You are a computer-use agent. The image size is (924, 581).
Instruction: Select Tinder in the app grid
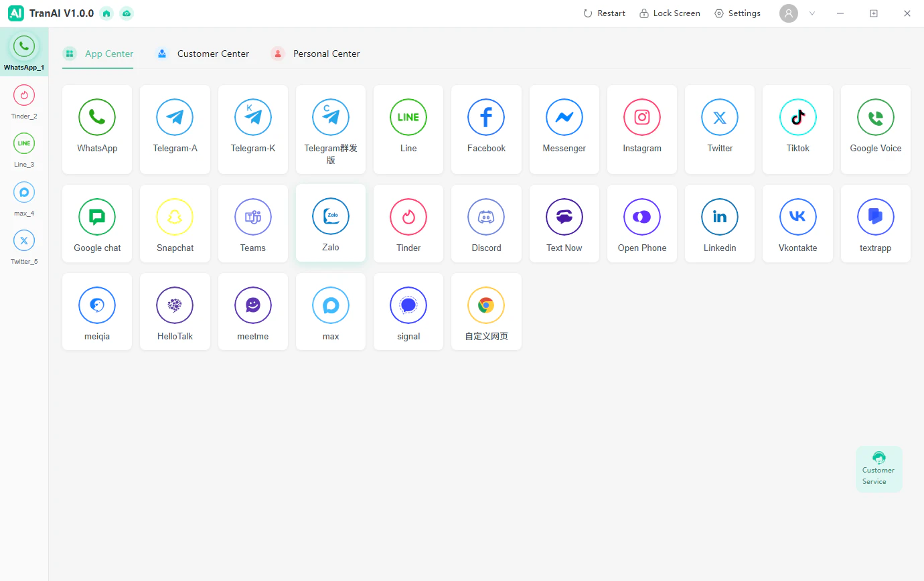(408, 224)
